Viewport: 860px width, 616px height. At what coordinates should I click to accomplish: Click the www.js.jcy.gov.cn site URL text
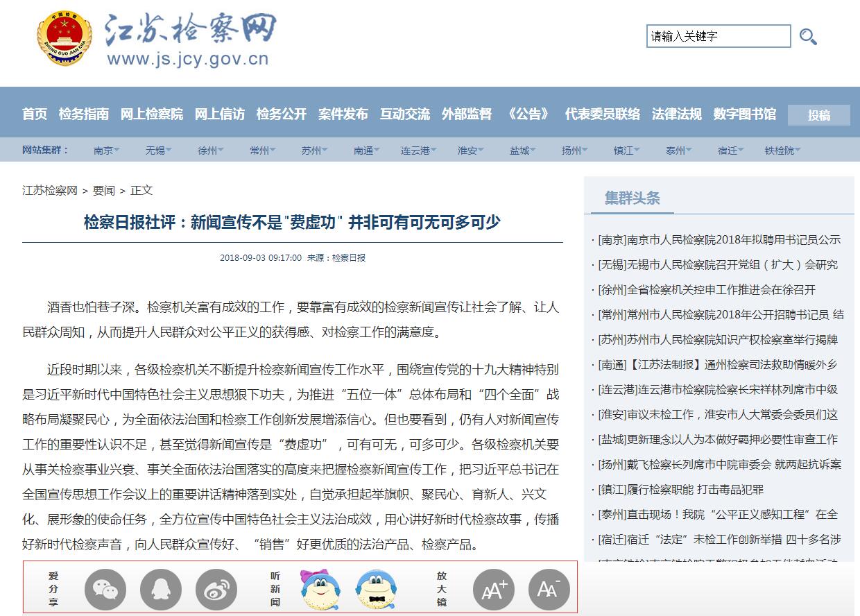tap(187, 59)
